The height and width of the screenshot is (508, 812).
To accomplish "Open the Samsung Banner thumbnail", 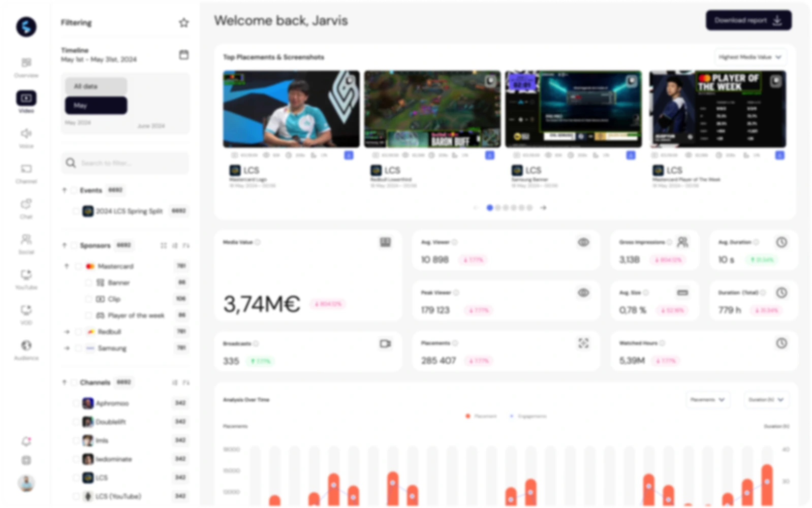I will coord(574,109).
